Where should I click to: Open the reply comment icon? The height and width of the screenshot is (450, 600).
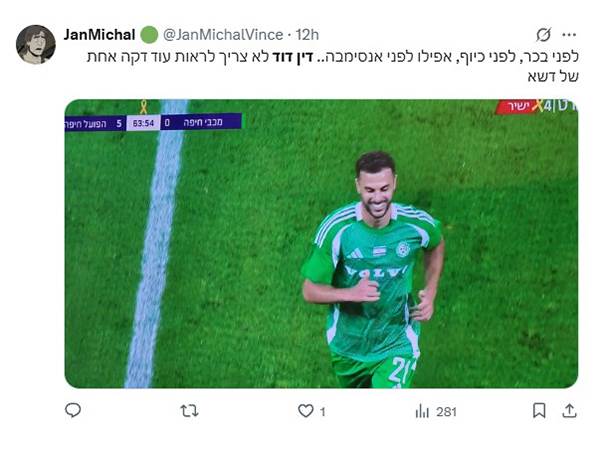[x=73, y=410]
